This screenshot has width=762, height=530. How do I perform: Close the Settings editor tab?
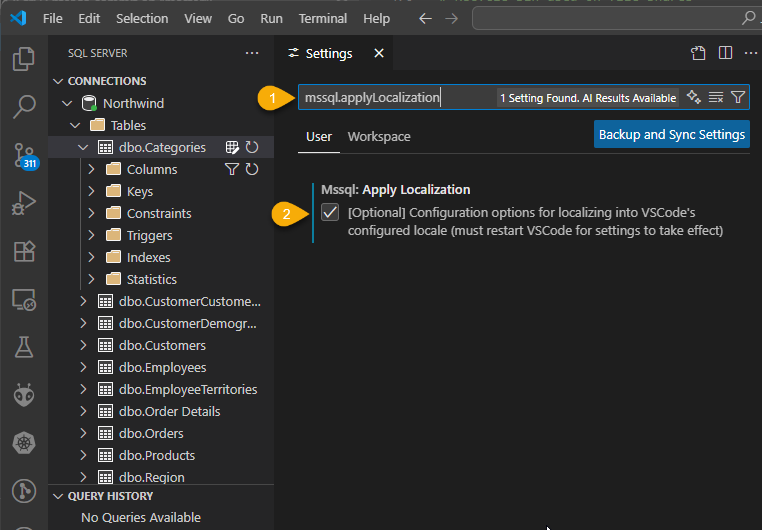tap(378, 54)
